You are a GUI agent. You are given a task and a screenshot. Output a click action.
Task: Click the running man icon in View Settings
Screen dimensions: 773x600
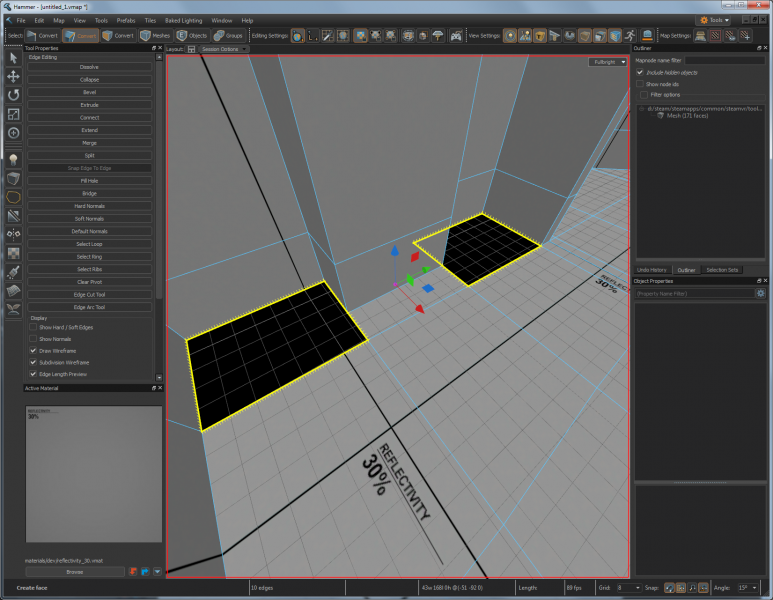click(x=630, y=35)
